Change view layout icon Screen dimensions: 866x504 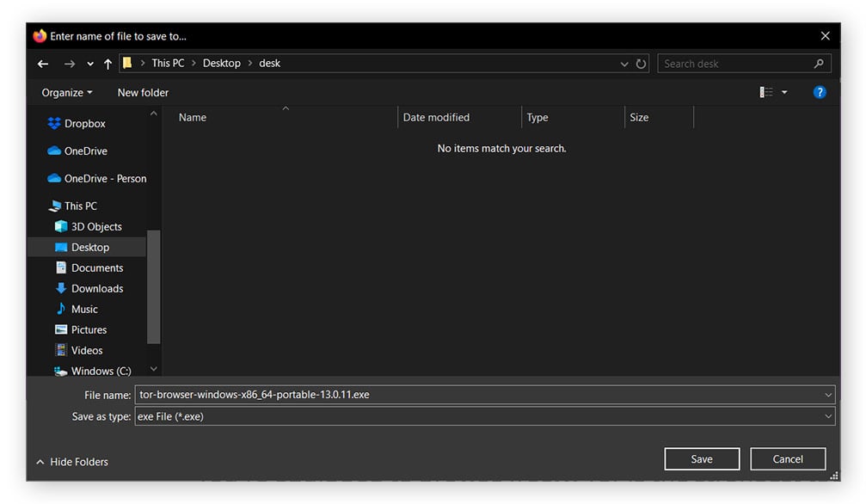(766, 92)
